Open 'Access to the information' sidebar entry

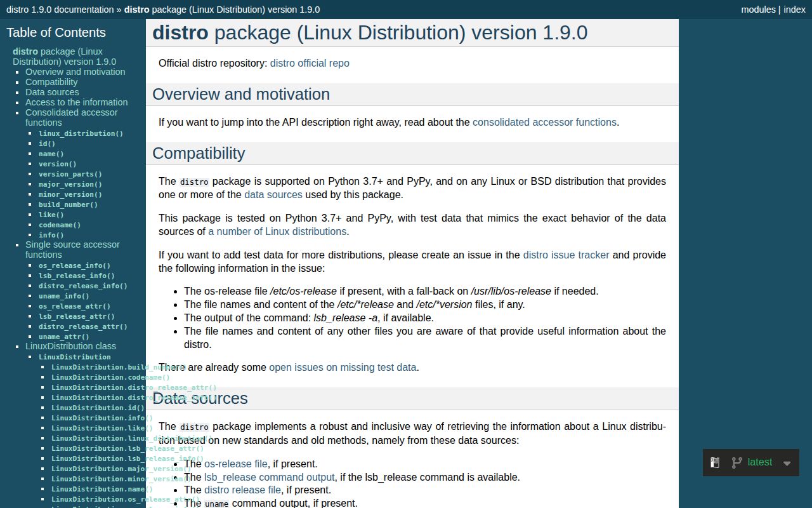(76, 102)
